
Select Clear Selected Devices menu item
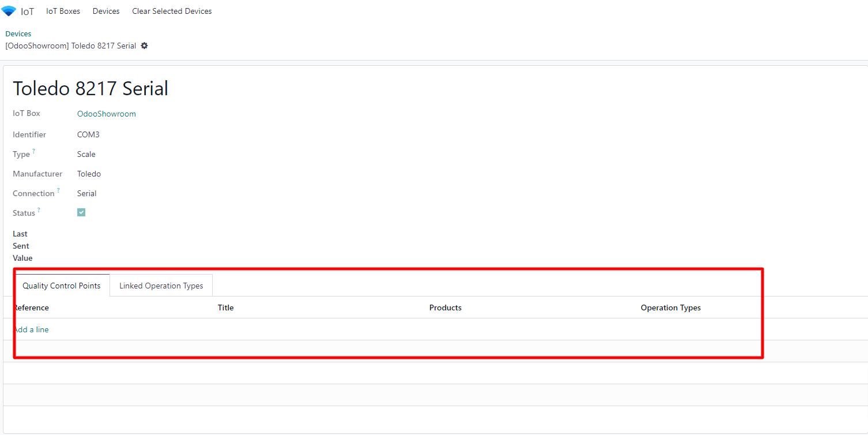pyautogui.click(x=172, y=11)
